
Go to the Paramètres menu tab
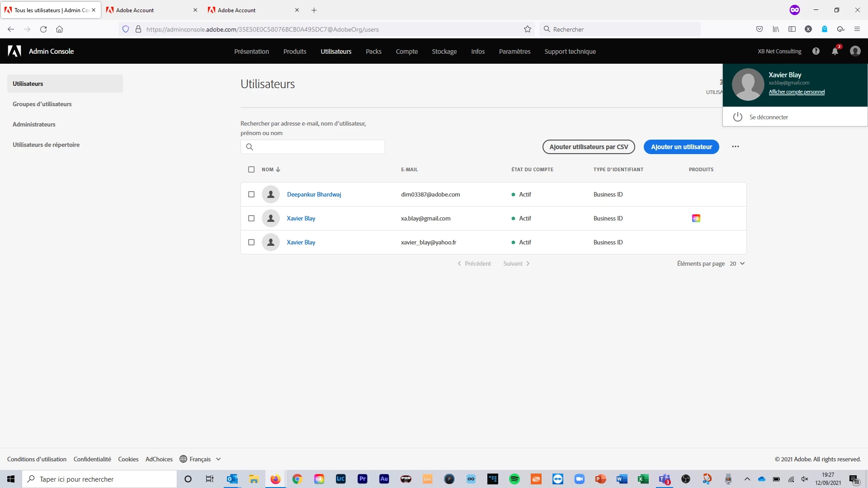tap(514, 52)
